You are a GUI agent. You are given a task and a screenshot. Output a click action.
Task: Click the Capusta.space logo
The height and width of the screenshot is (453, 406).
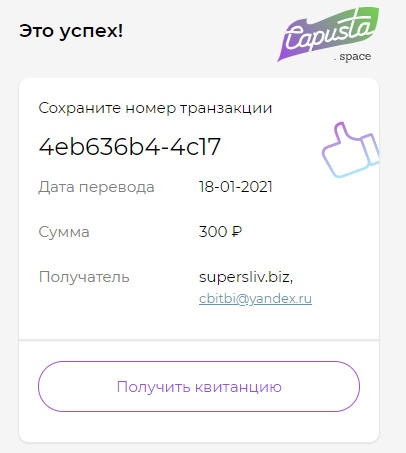click(328, 34)
